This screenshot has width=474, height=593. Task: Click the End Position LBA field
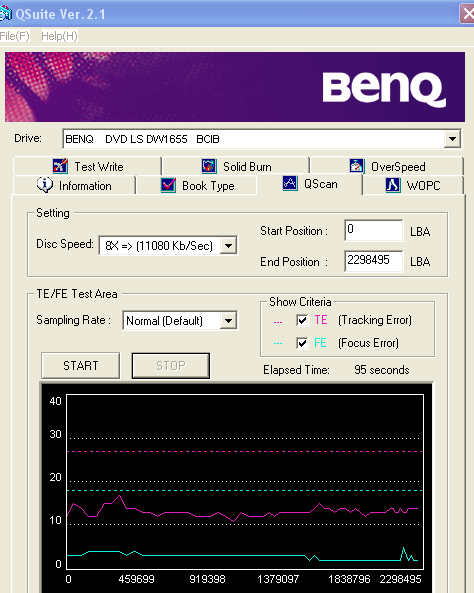click(x=374, y=261)
